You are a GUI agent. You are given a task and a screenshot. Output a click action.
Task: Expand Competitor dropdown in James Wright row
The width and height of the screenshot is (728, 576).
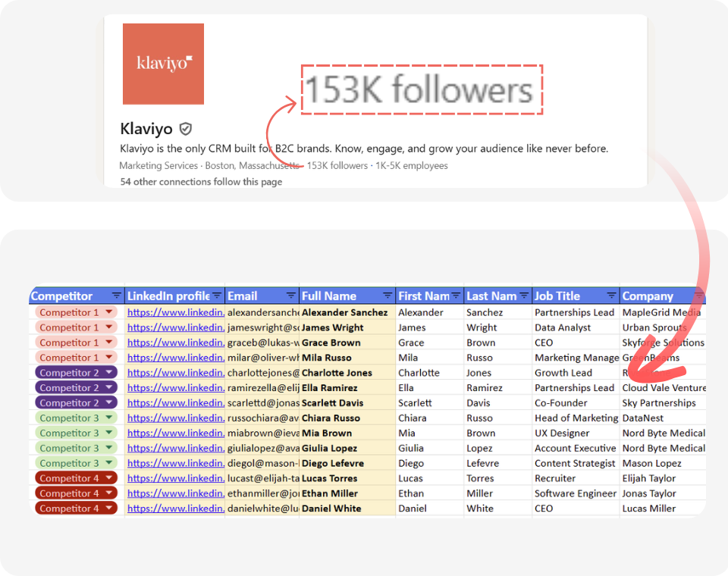click(108, 327)
